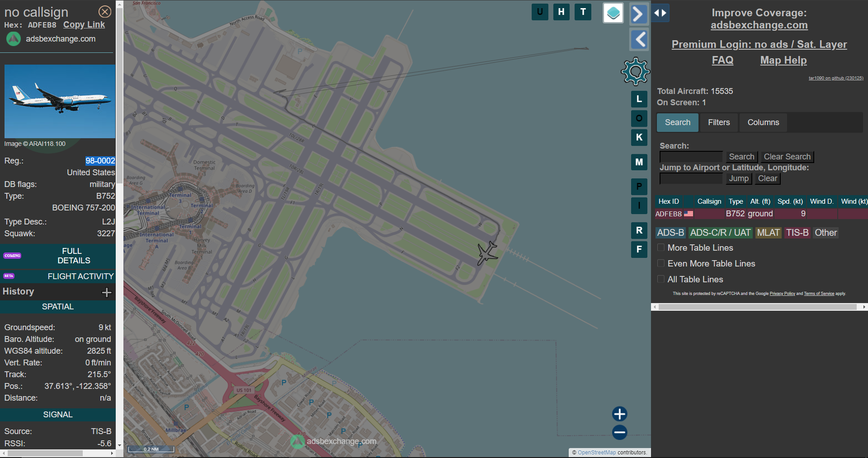Select the aircraft icon on the runway
Image resolution: width=868 pixels, height=458 pixels.
click(x=487, y=253)
